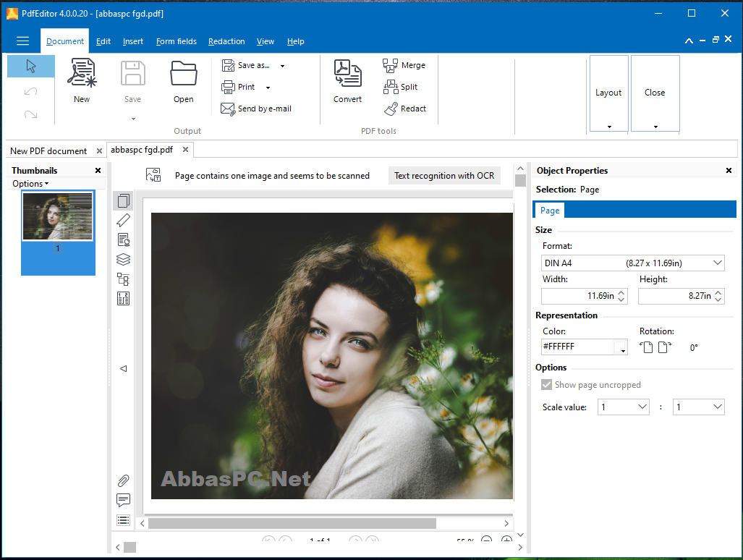Switch to New PDF document tab
The height and width of the screenshot is (560, 743).
(48, 150)
